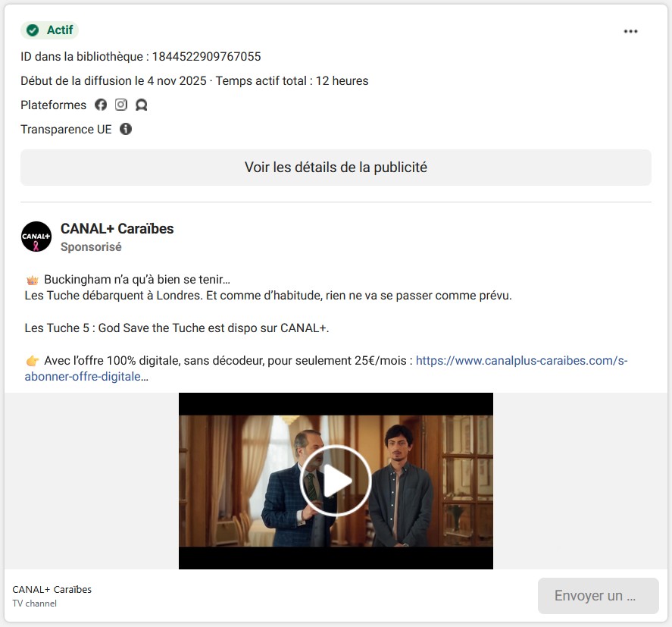672x627 pixels.
Task: Click the Messenger platform icon
Action: click(x=141, y=105)
